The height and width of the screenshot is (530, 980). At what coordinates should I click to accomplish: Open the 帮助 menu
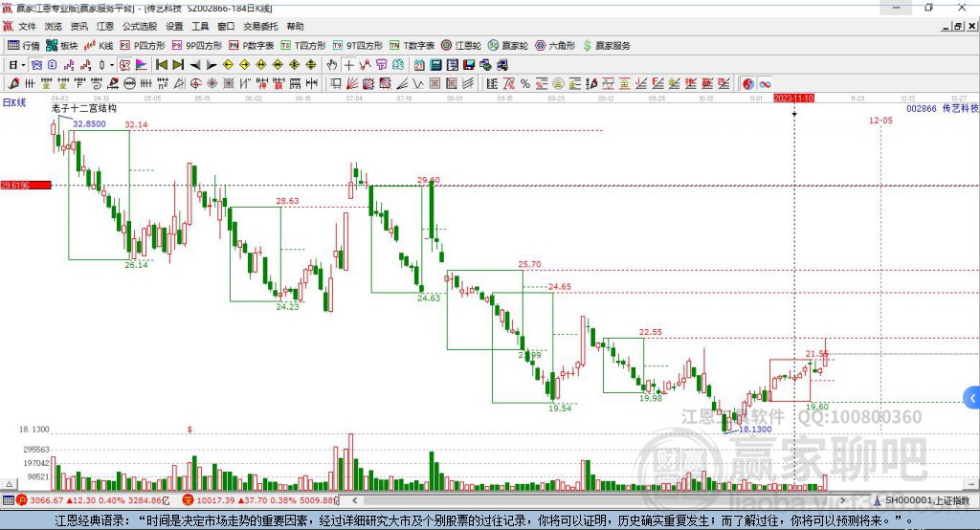[x=295, y=26]
